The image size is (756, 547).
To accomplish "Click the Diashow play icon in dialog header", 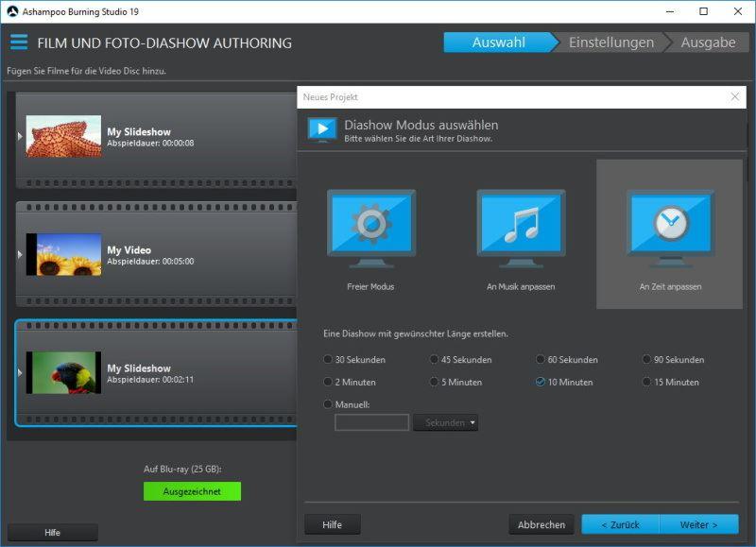I will click(322, 129).
